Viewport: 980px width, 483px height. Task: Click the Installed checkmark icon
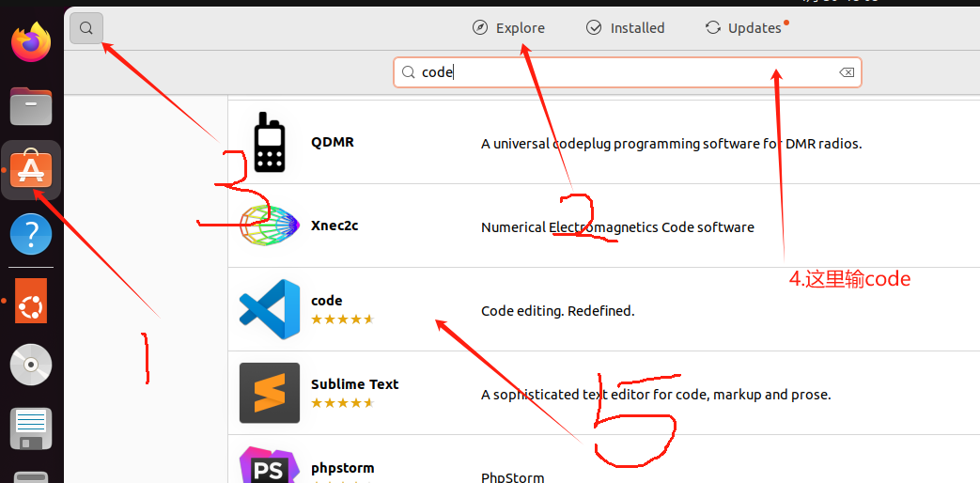point(594,27)
